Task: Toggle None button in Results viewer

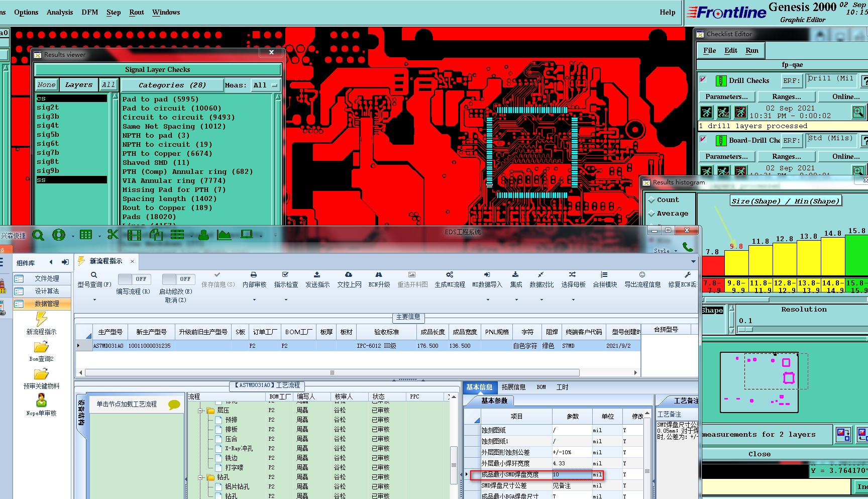Action: [46, 85]
